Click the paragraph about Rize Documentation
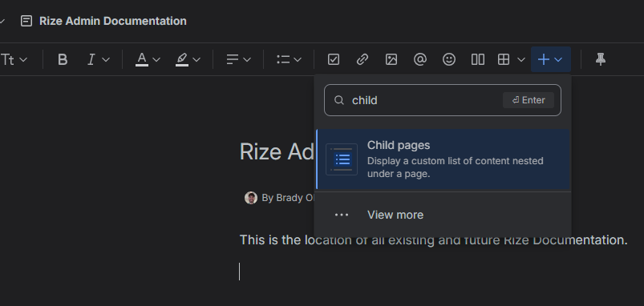Image resolution: width=644 pixels, height=306 pixels. pyautogui.click(x=433, y=240)
